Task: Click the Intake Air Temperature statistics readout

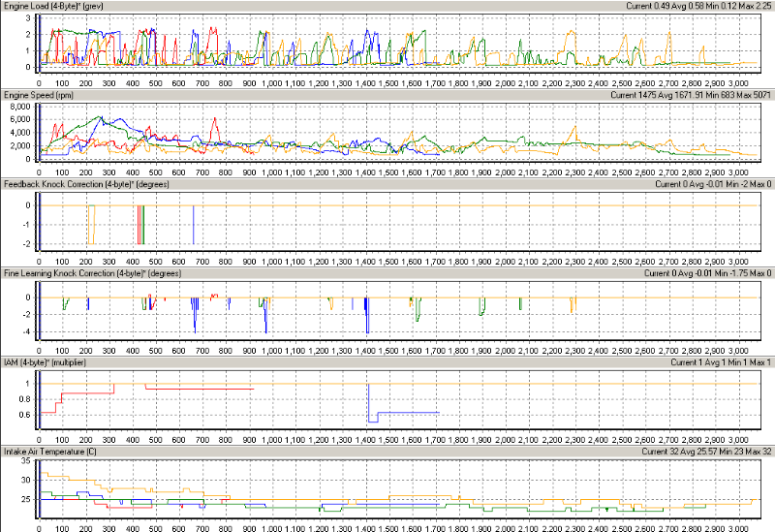Action: coord(706,451)
